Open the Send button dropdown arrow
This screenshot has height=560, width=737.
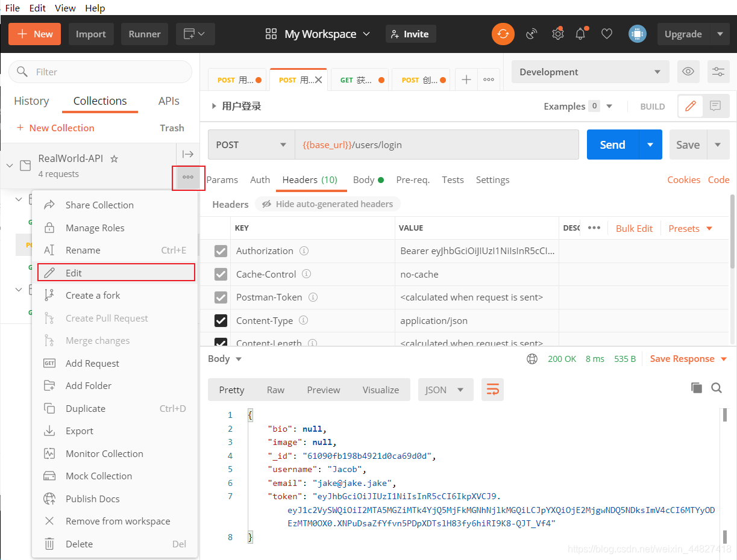(x=650, y=145)
